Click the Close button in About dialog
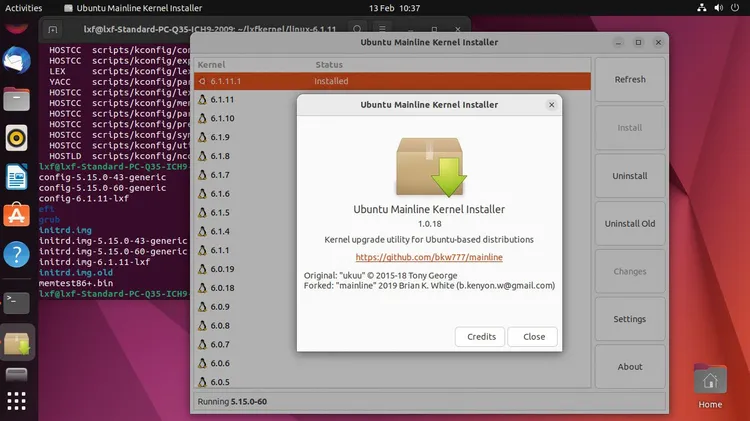Screen dimensions: 750x421 533,337
